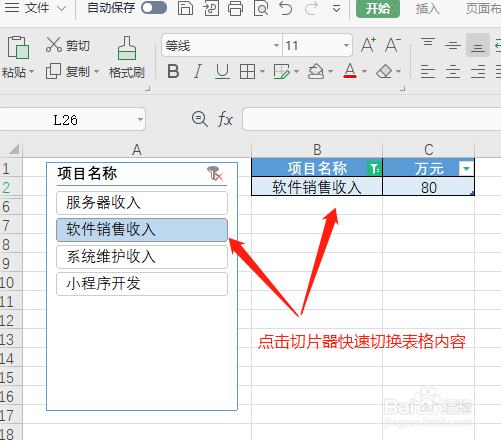The height and width of the screenshot is (440, 501).
Task: Open the 页面布局 tab
Action: coord(483,8)
